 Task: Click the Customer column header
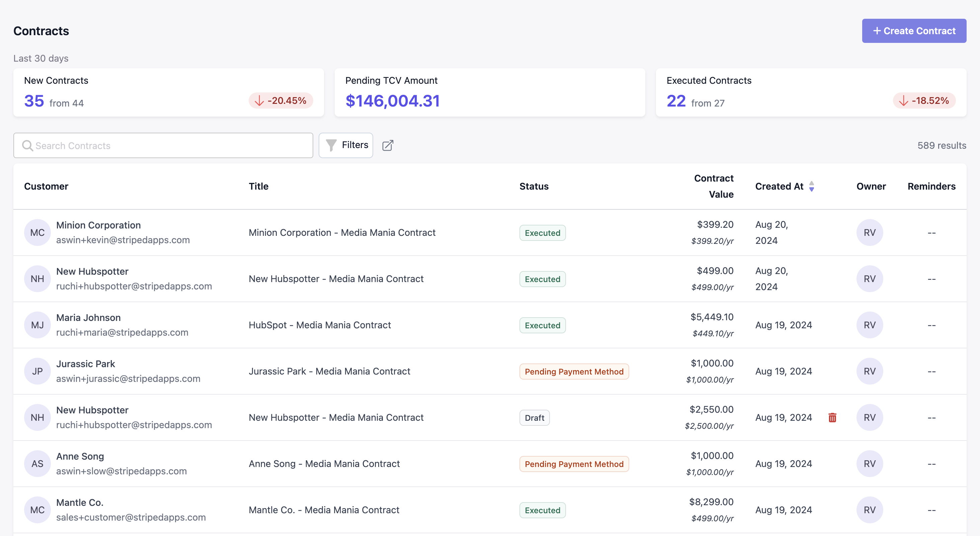46,186
